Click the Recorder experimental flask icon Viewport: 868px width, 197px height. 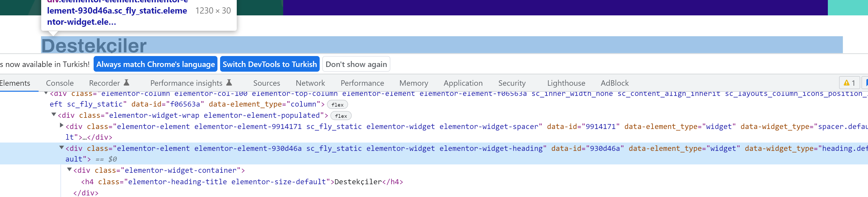click(x=126, y=83)
